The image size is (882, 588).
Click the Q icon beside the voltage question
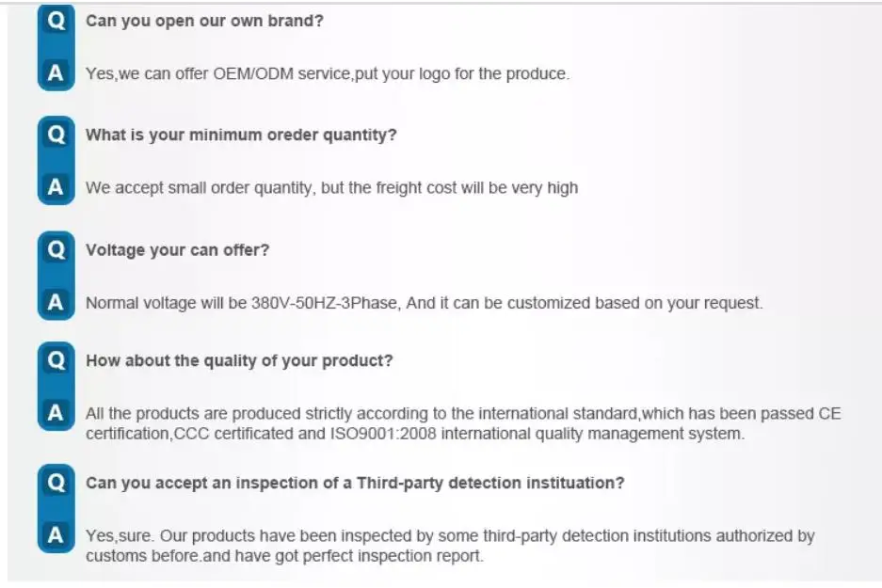(56, 249)
